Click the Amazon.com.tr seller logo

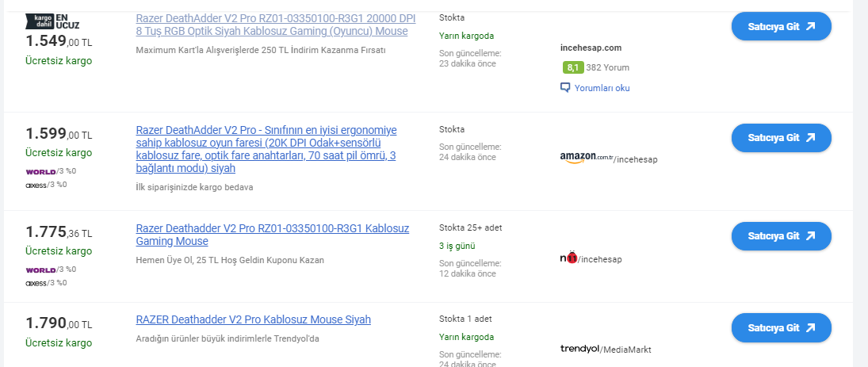587,158
